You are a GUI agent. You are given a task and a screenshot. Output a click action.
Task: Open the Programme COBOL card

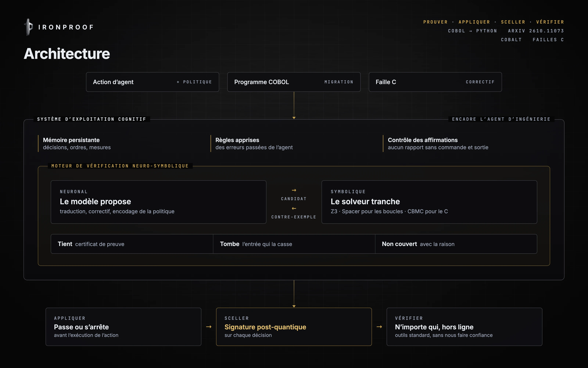click(x=294, y=82)
